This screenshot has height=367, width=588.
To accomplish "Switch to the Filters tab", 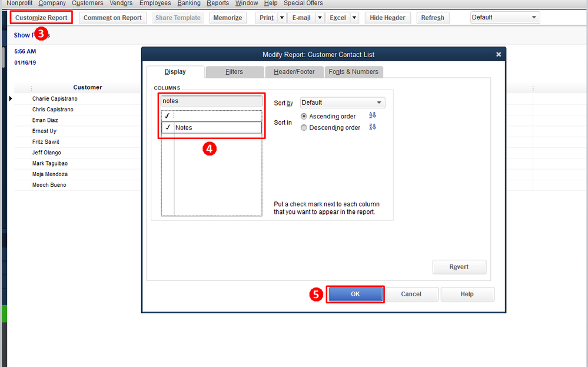I will [234, 72].
